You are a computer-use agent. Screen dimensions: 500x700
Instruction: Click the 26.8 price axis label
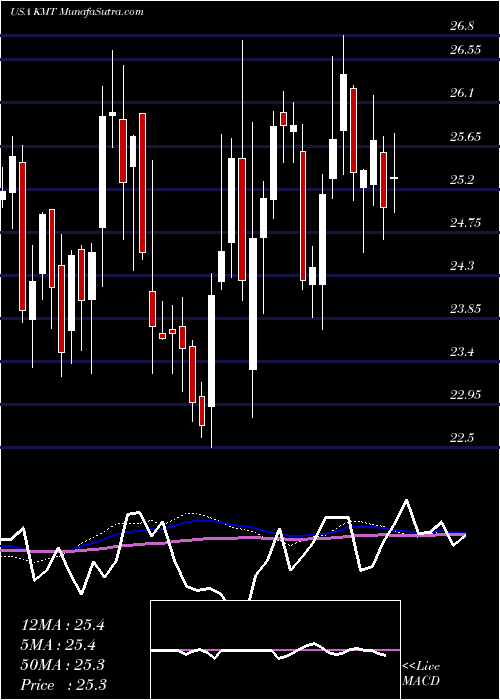(464, 26)
